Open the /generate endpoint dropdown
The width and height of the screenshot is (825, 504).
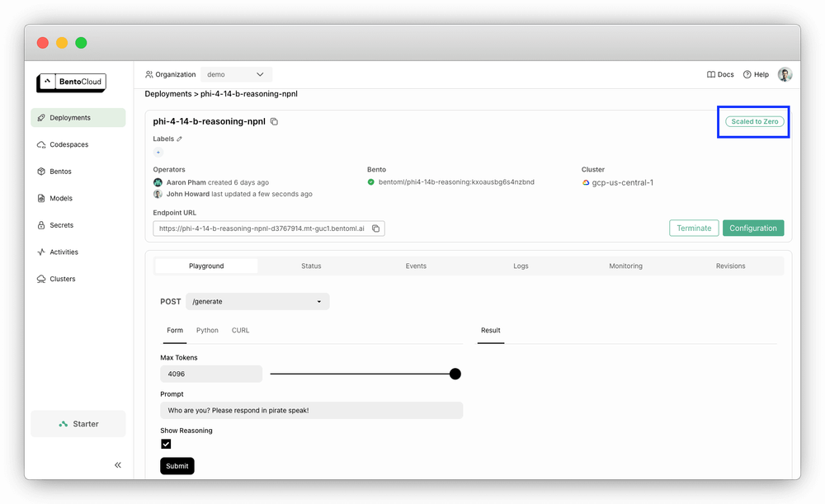[257, 301]
